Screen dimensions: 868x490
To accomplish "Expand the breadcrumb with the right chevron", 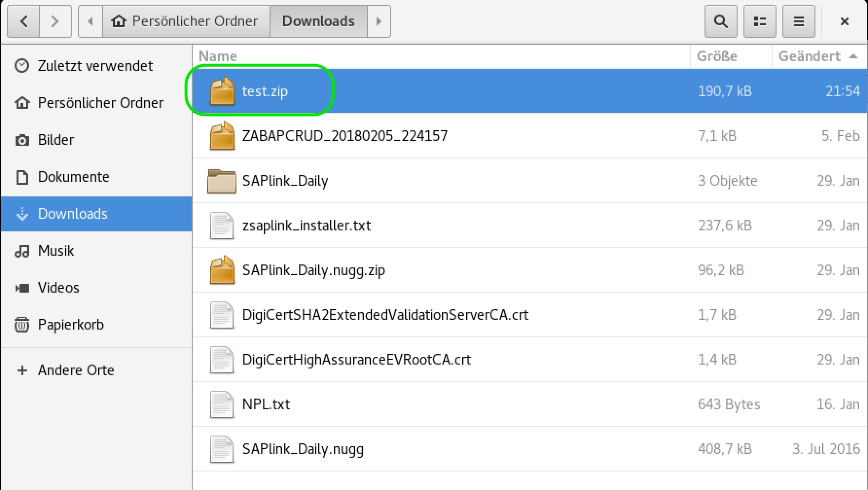I will pos(380,21).
